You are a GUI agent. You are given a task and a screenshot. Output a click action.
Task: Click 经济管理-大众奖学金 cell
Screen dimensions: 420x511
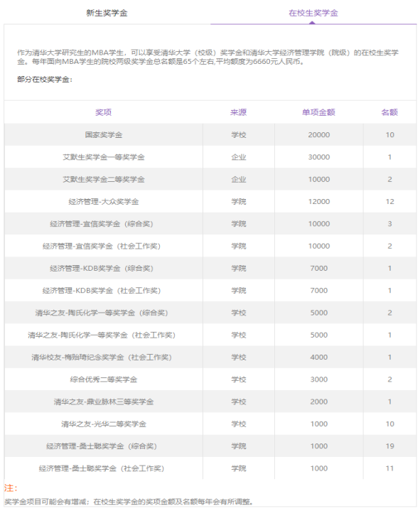coord(104,202)
